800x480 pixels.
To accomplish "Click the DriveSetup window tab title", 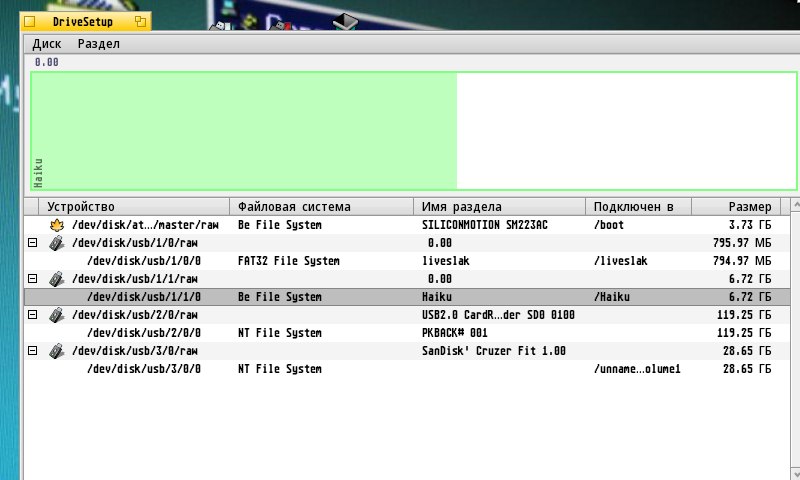I will point(83,21).
